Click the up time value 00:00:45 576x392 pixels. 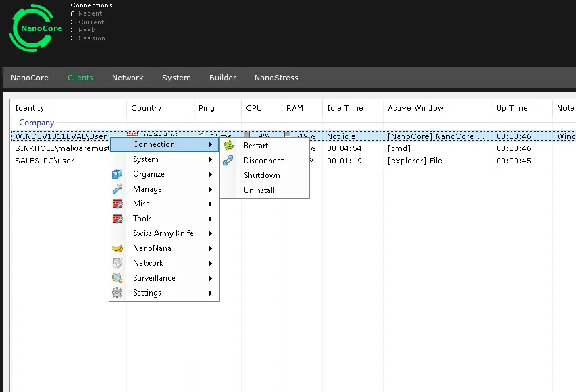point(514,161)
